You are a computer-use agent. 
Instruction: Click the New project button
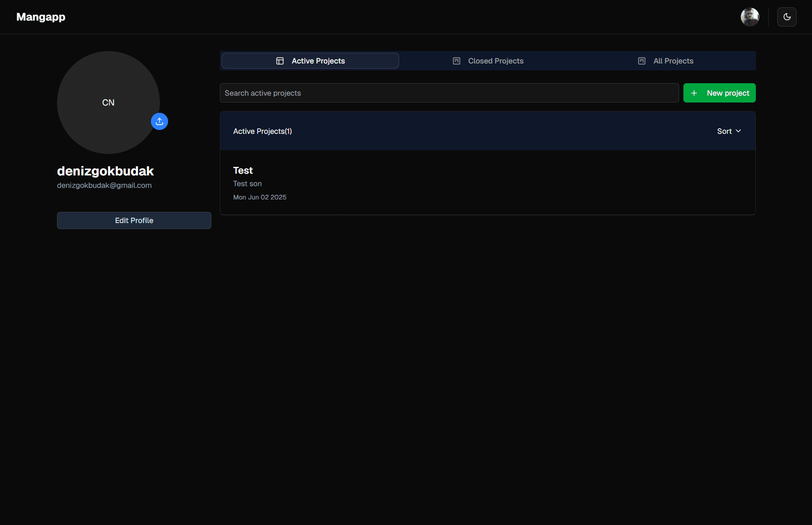pos(719,93)
